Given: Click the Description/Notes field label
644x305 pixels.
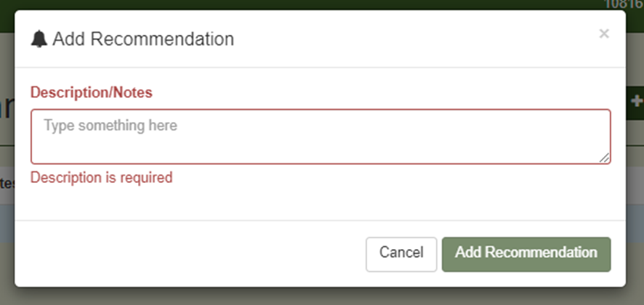Looking at the screenshot, I should (92, 92).
